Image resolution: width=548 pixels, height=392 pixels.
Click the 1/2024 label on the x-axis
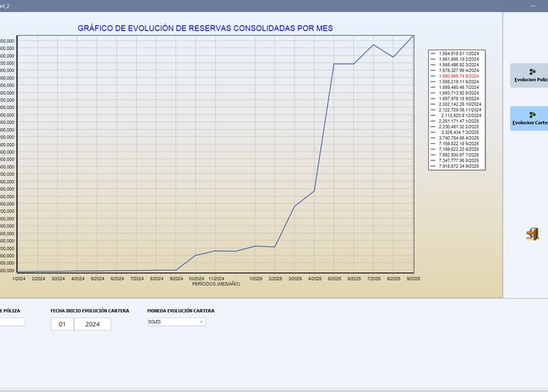click(x=19, y=279)
